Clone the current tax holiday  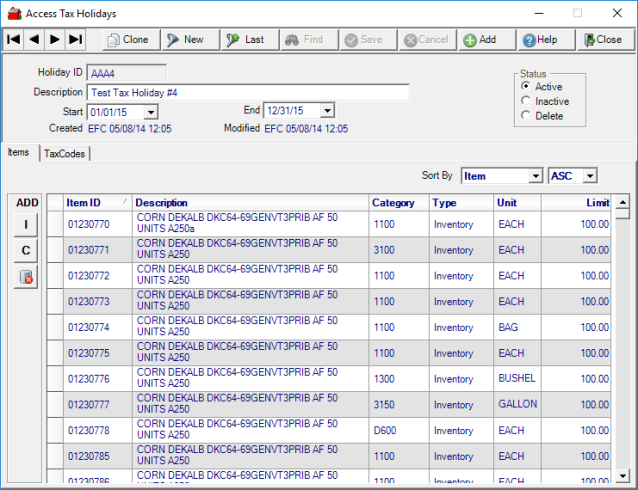click(125, 39)
